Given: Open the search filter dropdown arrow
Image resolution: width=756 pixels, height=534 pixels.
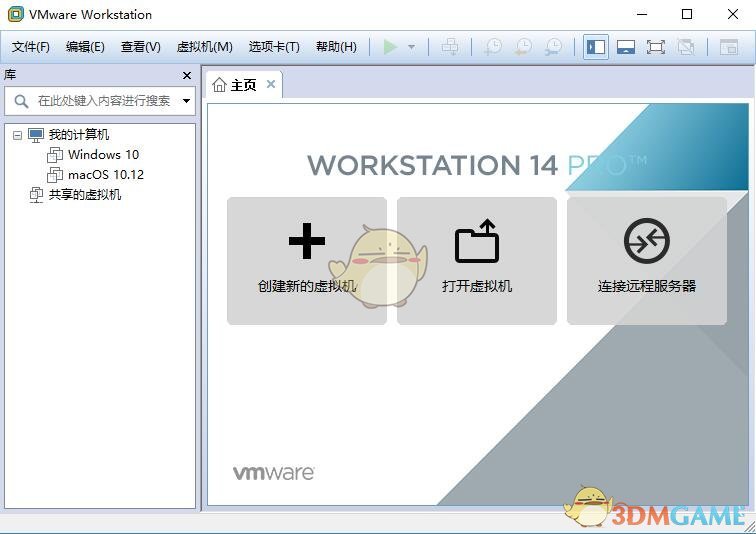Looking at the screenshot, I should click(186, 101).
